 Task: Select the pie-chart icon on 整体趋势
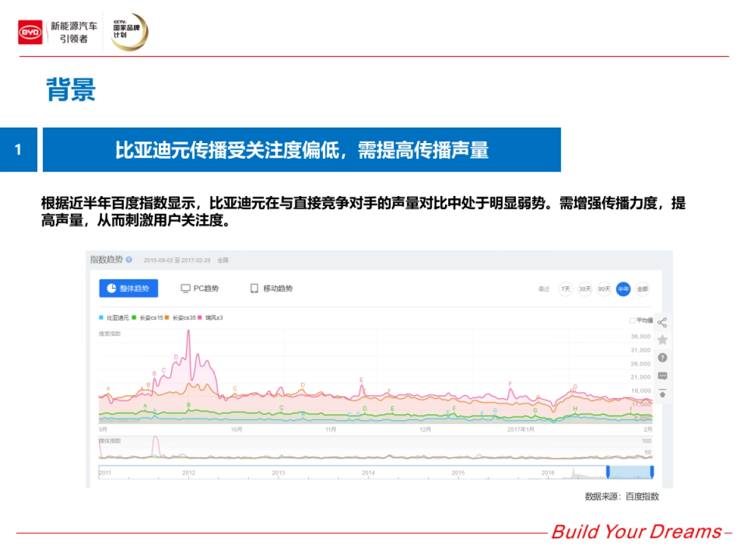(111, 288)
